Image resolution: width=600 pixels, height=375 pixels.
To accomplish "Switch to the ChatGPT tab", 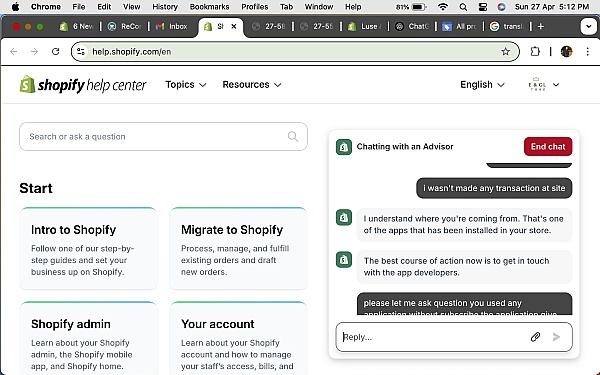I will click(x=412, y=26).
